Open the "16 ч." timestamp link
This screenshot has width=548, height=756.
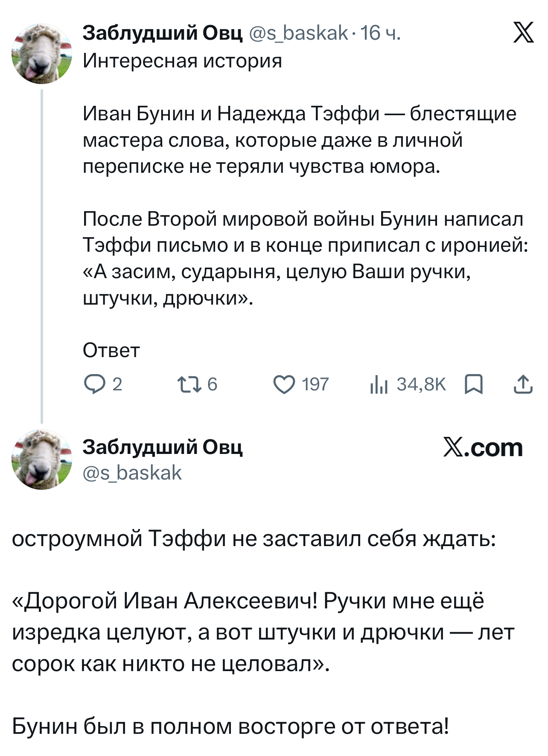(380, 33)
